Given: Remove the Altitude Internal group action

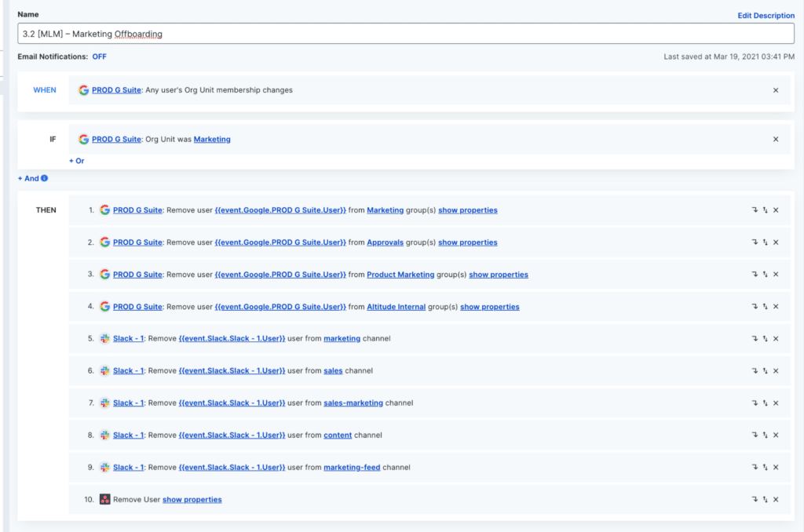Looking at the screenshot, I should coord(776,307).
